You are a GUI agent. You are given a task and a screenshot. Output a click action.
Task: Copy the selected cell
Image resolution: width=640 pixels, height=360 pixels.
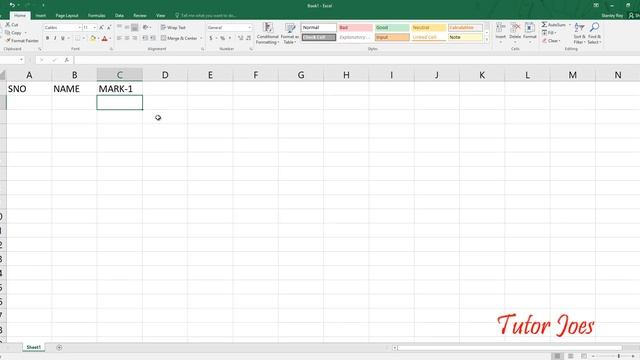coord(14,33)
